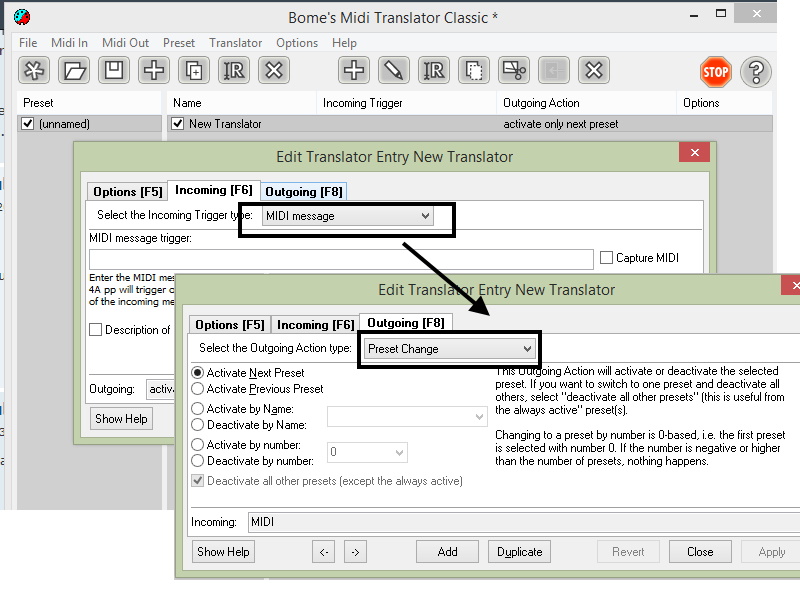The image size is (800, 600).
Task: Click the MIDI message trigger text field
Action: [341, 259]
